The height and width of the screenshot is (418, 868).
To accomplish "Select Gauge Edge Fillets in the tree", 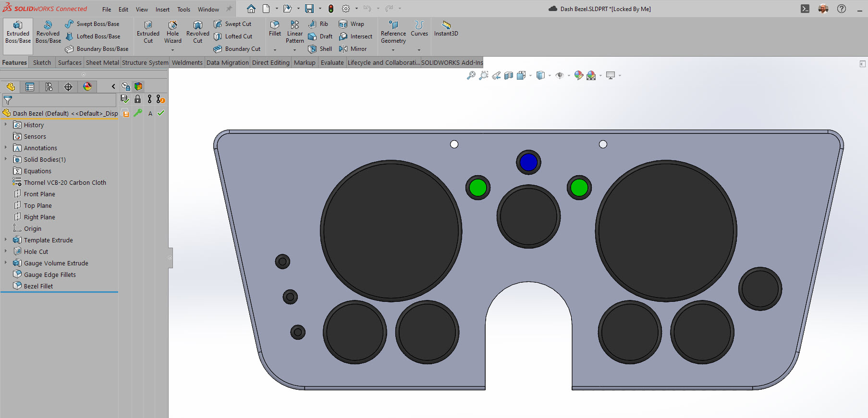I will point(49,275).
